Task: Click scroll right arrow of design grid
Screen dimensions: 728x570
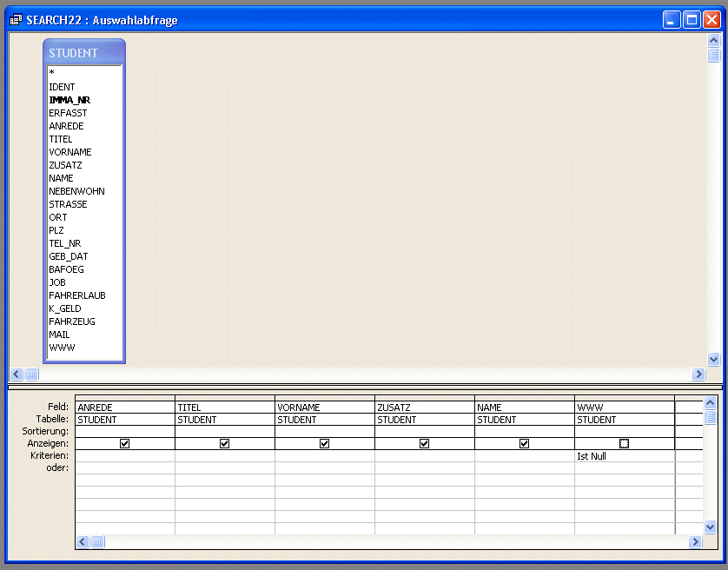Action: 695,541
